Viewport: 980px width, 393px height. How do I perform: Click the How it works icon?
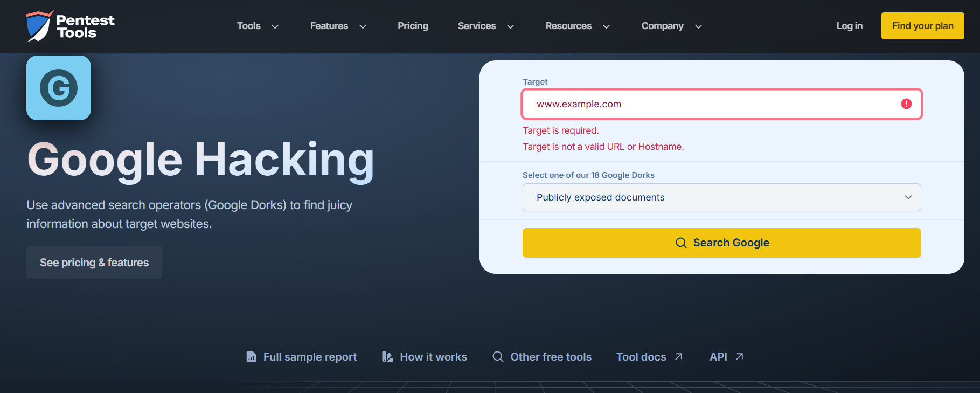pyautogui.click(x=387, y=357)
